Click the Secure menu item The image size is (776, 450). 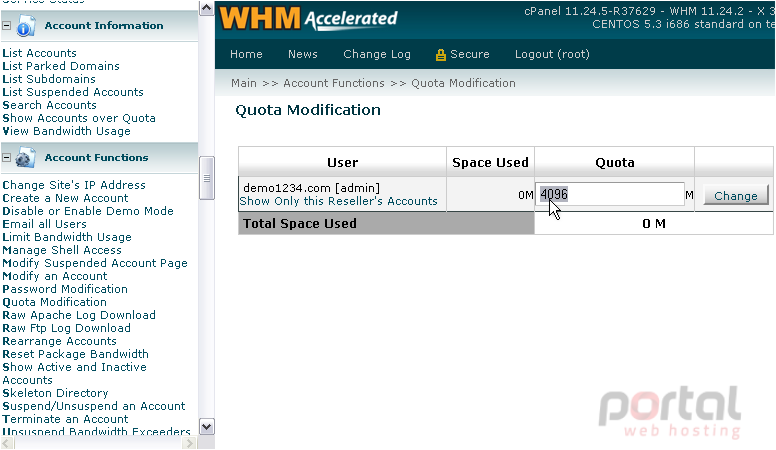tap(469, 54)
